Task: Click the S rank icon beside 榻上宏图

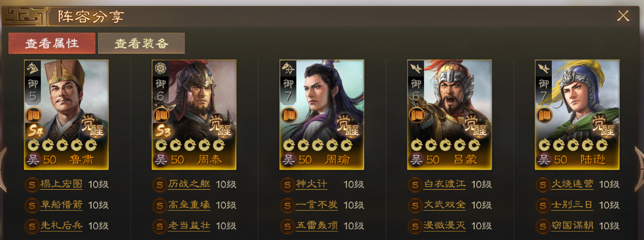Action: [31, 184]
